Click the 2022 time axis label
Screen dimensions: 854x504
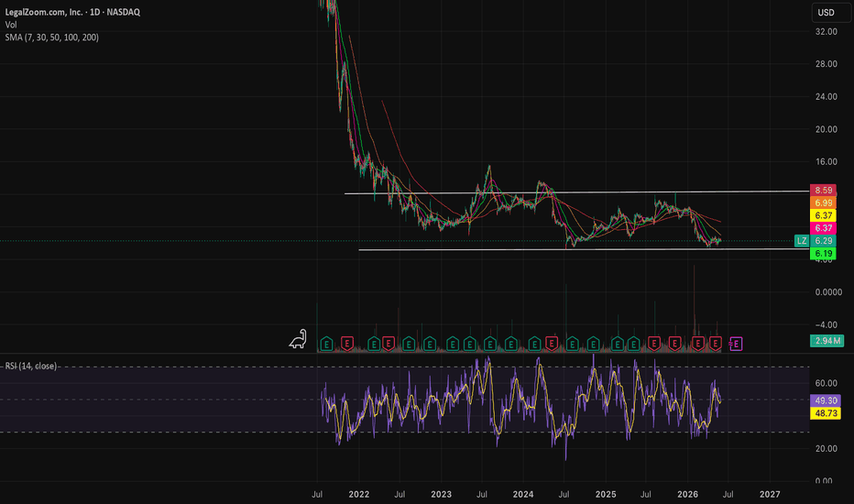click(359, 494)
